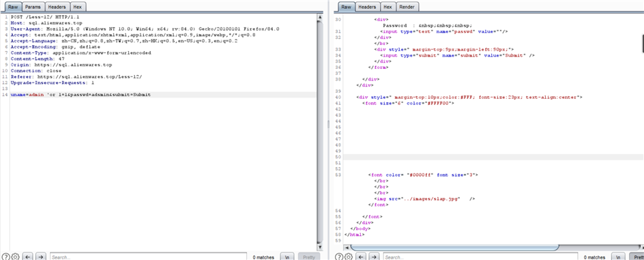Switch to the request Headers tab

click(57, 7)
